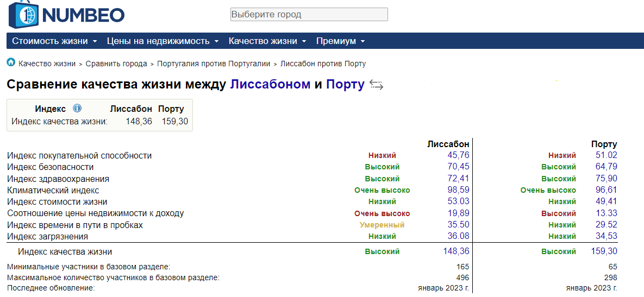The image size is (644, 297).
Task: Click the Numbeo logo icon
Action: click(x=23, y=15)
